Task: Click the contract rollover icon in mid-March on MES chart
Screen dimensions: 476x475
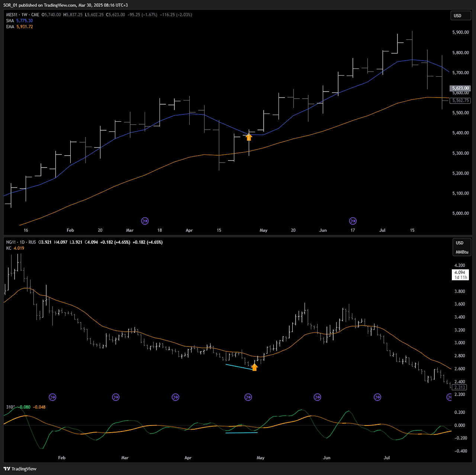Action: 145,221
